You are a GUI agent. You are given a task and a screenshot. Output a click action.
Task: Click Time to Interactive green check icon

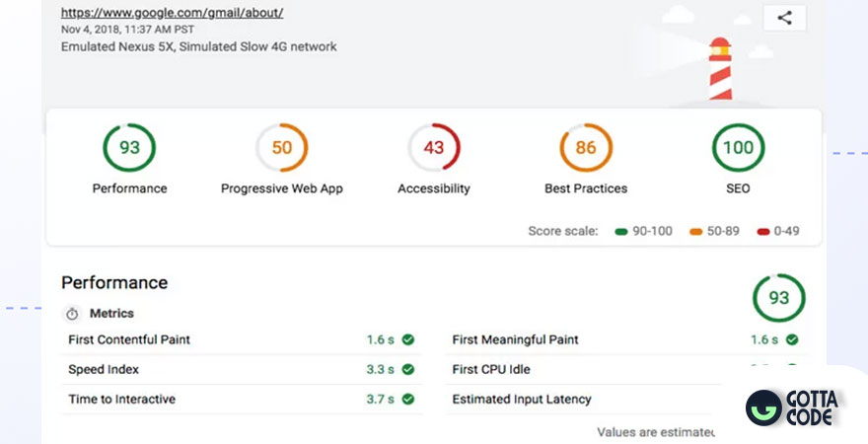(408, 400)
